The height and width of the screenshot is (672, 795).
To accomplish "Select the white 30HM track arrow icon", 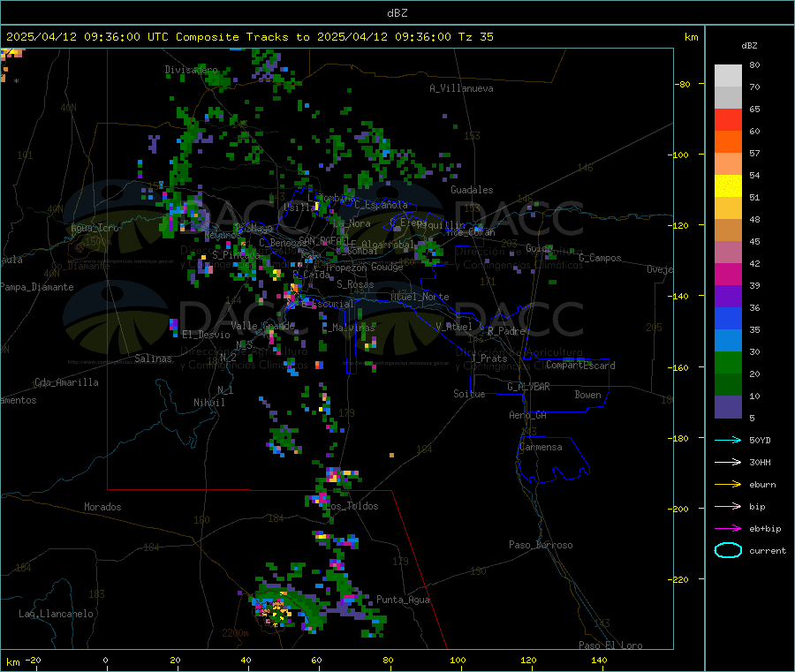I will (728, 462).
